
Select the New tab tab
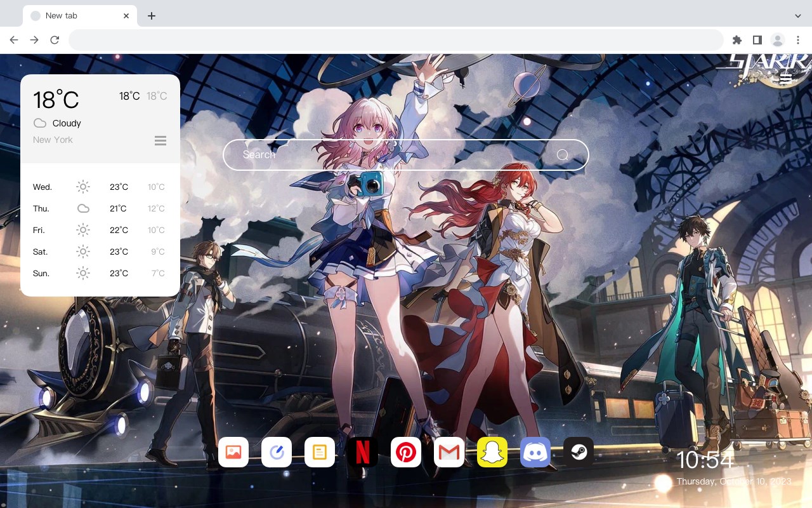[x=80, y=16]
